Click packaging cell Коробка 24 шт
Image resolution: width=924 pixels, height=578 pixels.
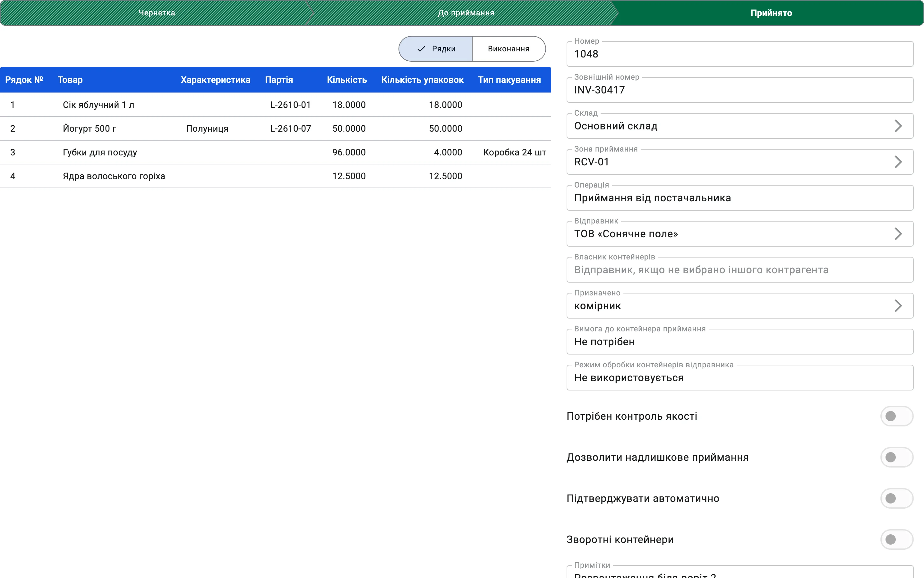514,152
